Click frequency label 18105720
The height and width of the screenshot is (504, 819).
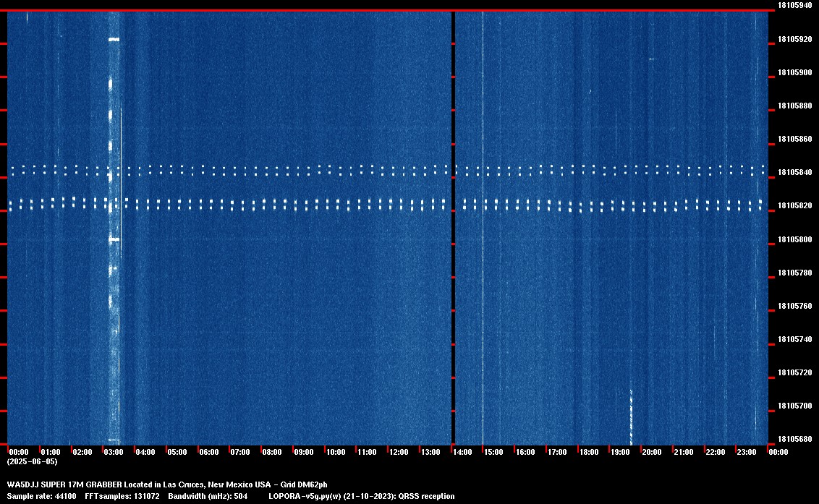[794, 372]
